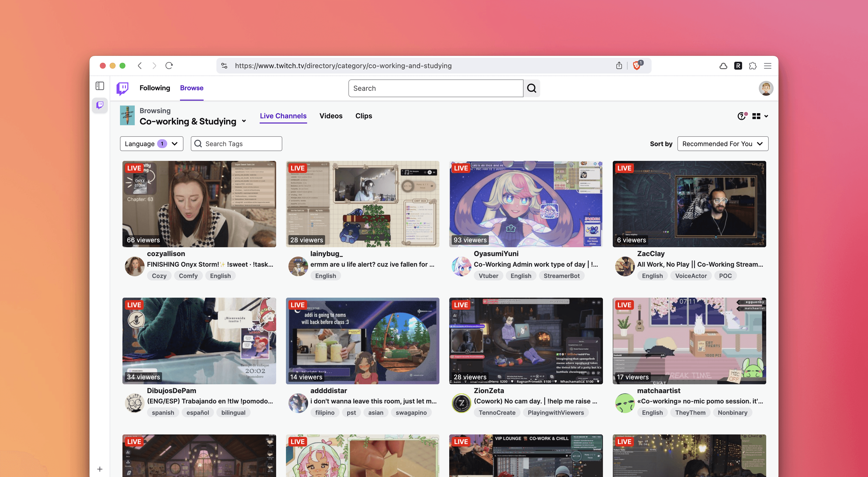Open the cloud sync icon in toolbar

723,66
